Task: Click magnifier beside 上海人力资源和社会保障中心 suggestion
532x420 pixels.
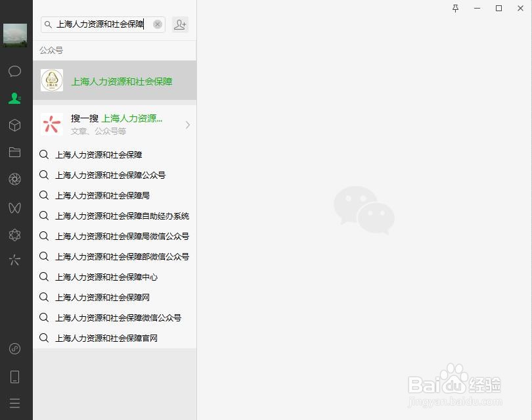Action: tap(44, 277)
